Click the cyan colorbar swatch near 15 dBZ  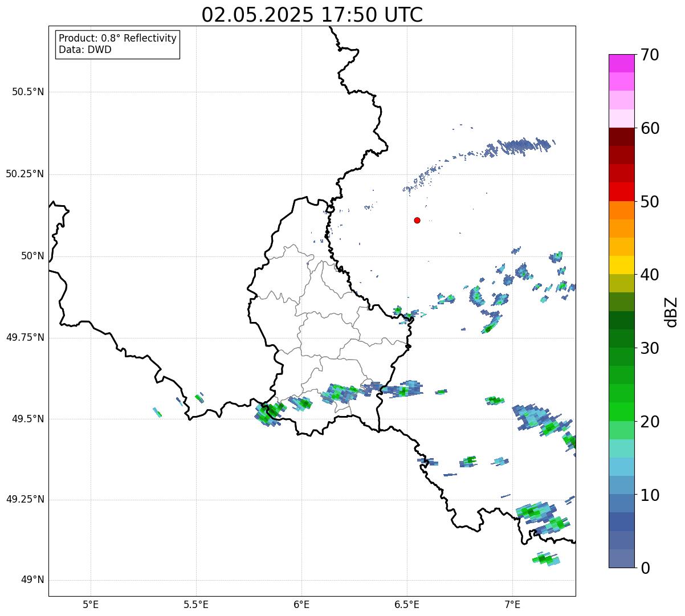point(621,467)
